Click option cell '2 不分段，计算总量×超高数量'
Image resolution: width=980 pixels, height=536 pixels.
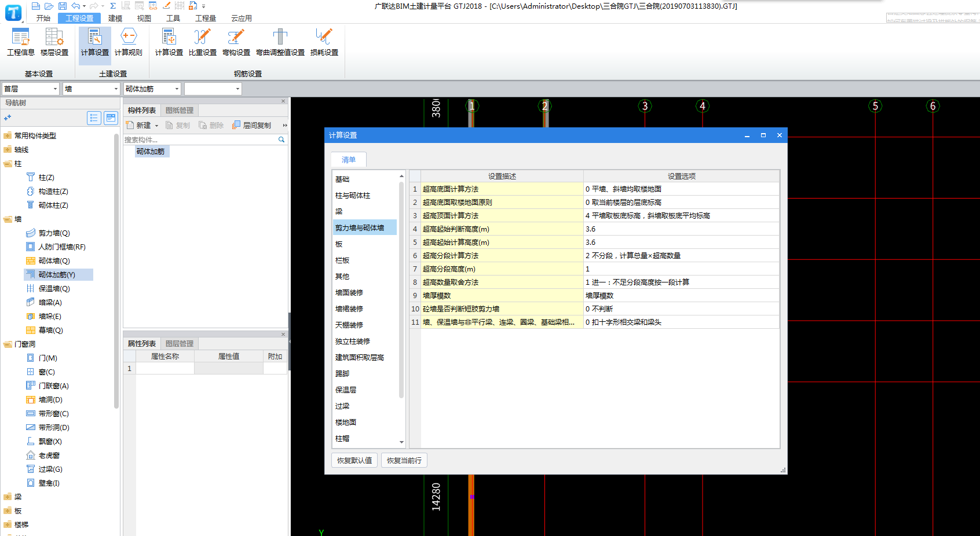tap(681, 256)
